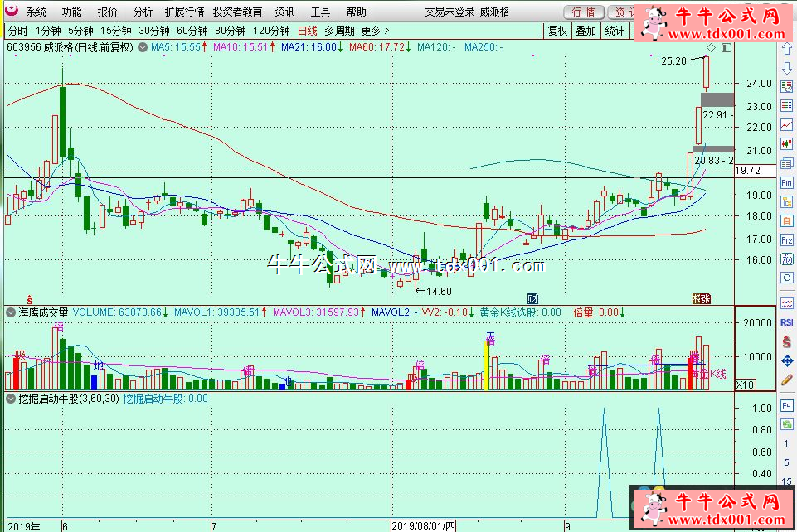Click the diamond icon at chart top-right
Viewport: 797px width, 532px height.
point(711,48)
